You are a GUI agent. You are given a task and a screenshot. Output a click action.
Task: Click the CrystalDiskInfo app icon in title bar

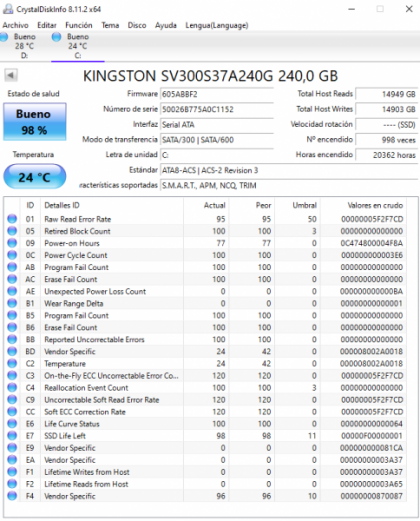coord(8,9)
